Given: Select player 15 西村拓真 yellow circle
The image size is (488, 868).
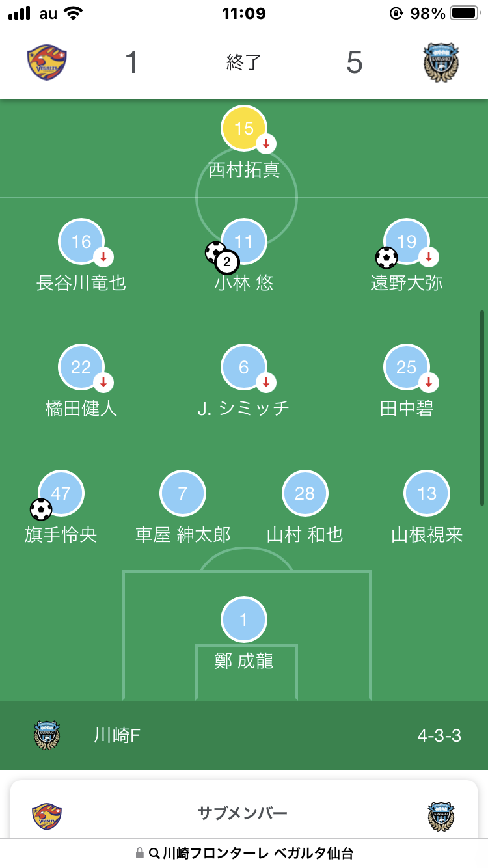Looking at the screenshot, I should pos(244,128).
